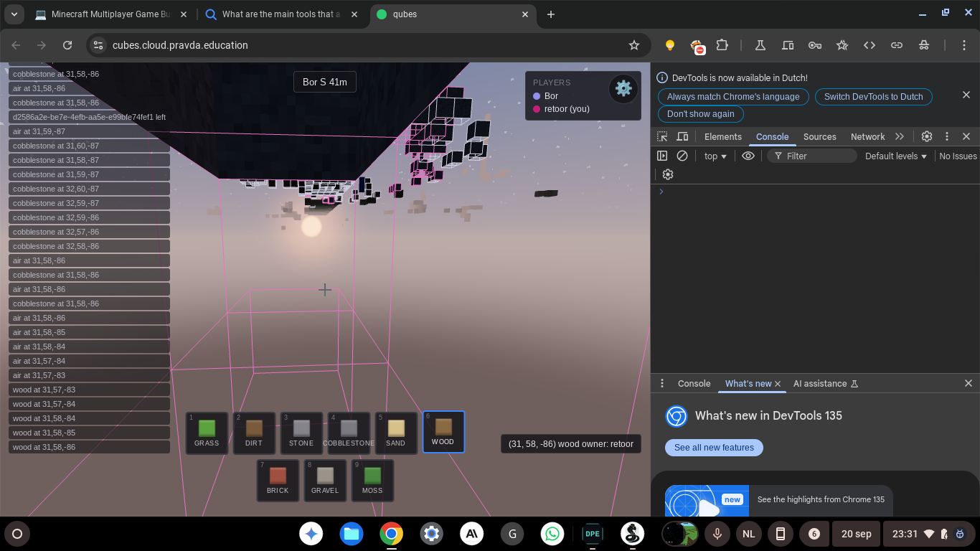Click See all new features
The width and height of the screenshot is (980, 551).
click(714, 448)
